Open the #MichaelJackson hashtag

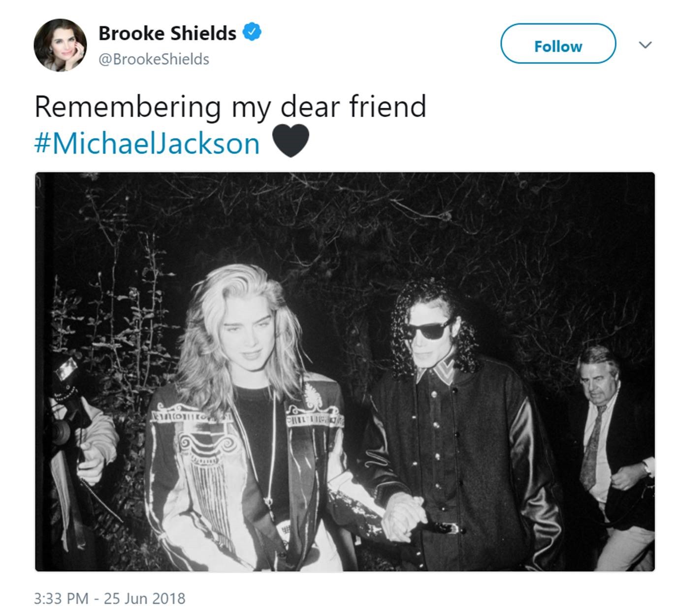point(147,144)
